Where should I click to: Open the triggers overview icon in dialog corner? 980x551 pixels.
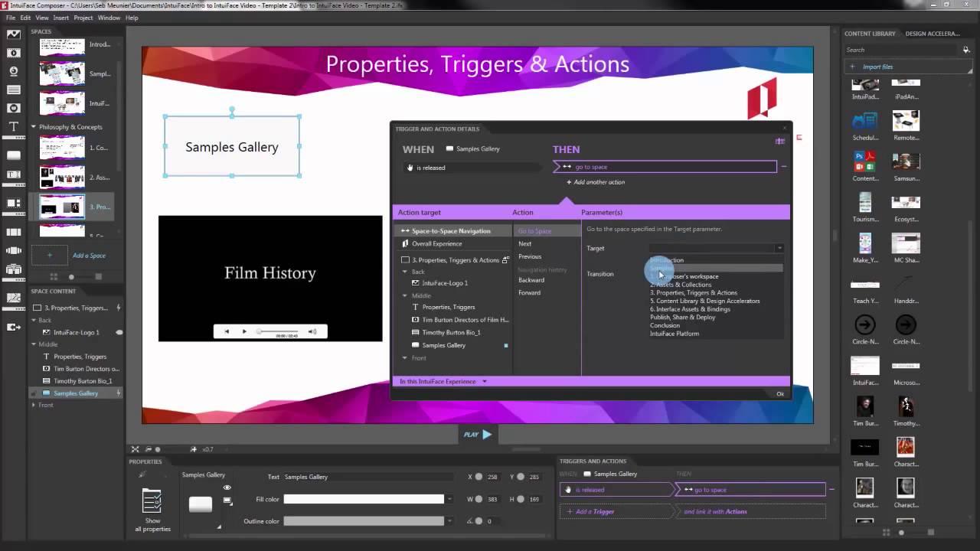(x=780, y=141)
